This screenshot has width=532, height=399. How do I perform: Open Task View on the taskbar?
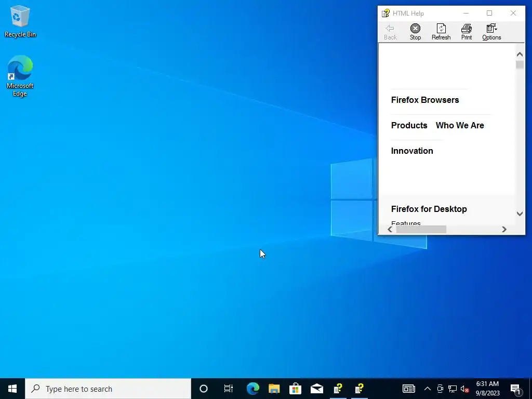(229, 389)
